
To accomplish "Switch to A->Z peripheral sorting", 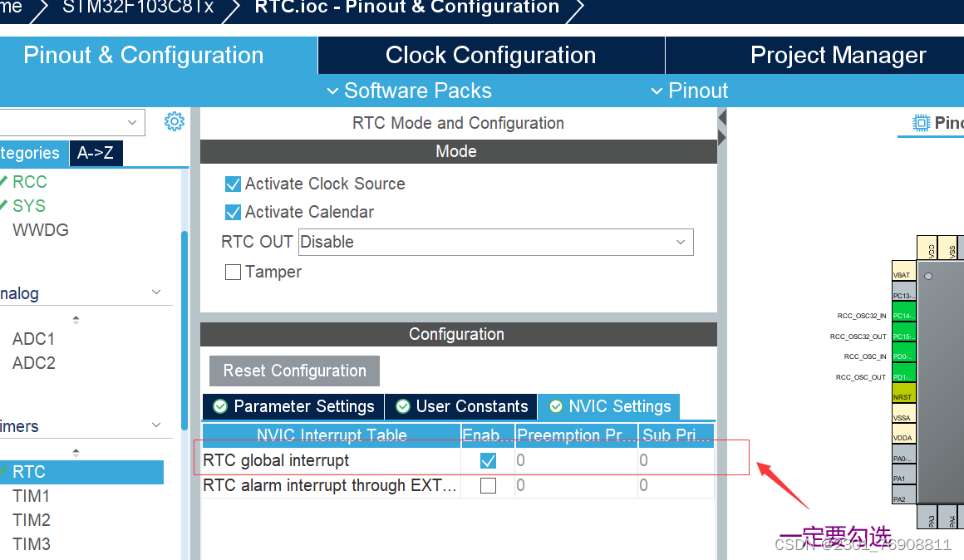I will click(x=96, y=153).
